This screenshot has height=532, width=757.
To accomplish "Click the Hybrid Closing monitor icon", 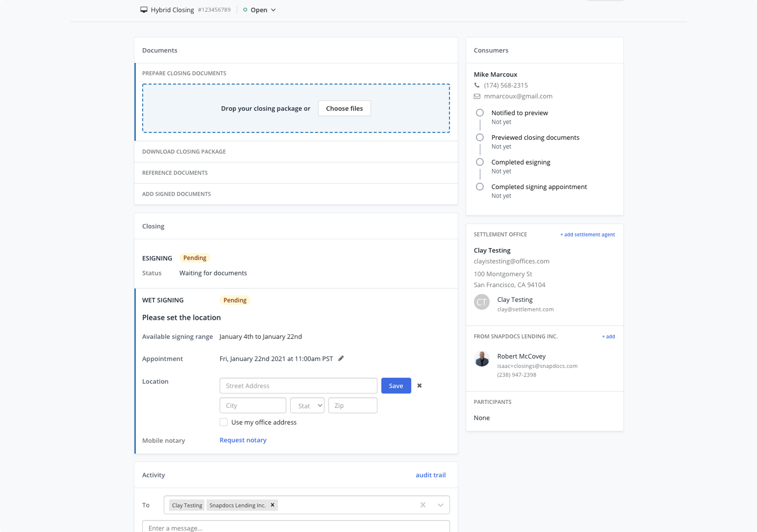I will pos(144,10).
